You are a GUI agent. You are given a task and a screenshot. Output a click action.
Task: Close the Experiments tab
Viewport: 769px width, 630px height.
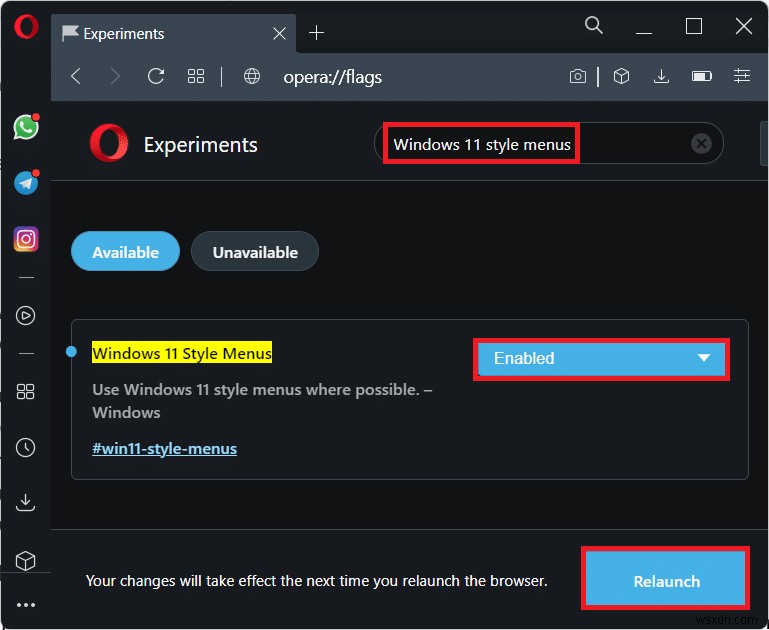[x=280, y=33]
